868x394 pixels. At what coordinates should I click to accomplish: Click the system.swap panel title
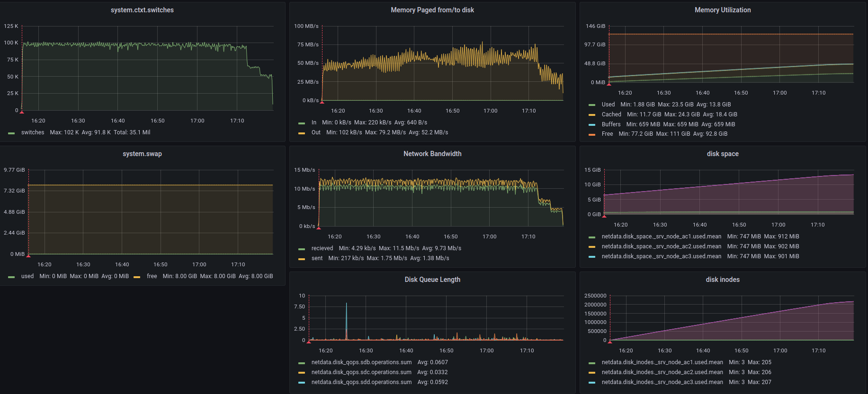coord(142,154)
